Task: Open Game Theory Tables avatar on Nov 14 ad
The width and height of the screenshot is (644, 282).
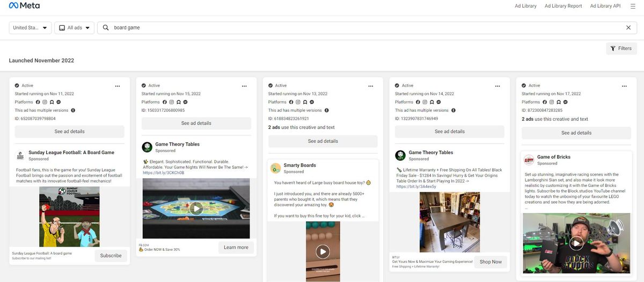Action: tap(400, 155)
